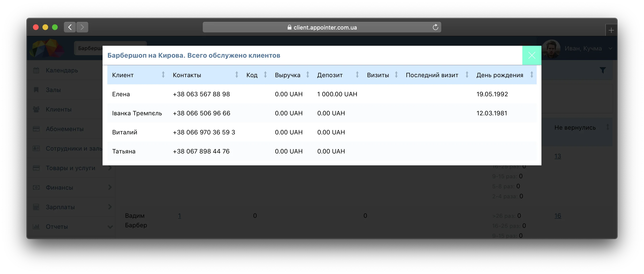
Task: Click the Товары и услуги card icon
Action: click(x=36, y=168)
